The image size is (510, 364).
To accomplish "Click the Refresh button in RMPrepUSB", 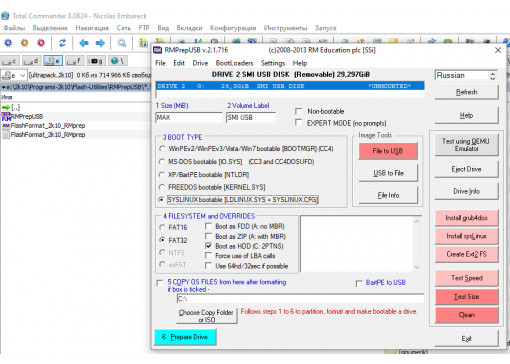I will click(x=466, y=92).
